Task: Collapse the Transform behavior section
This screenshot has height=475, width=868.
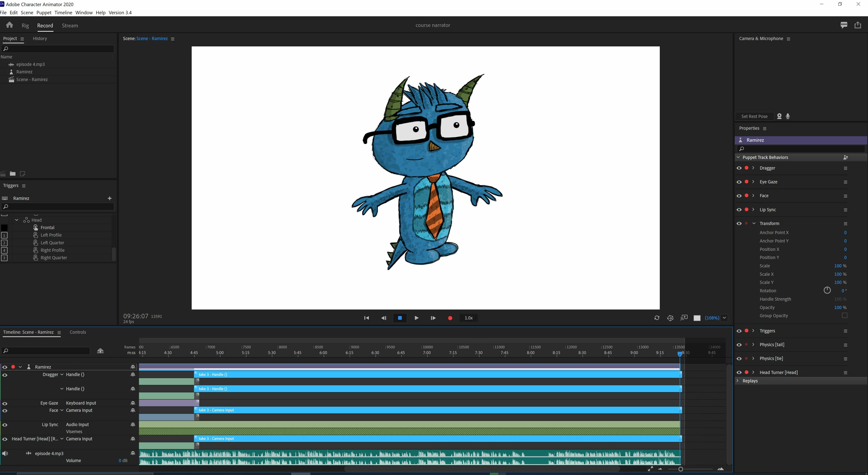Action: [754, 223]
